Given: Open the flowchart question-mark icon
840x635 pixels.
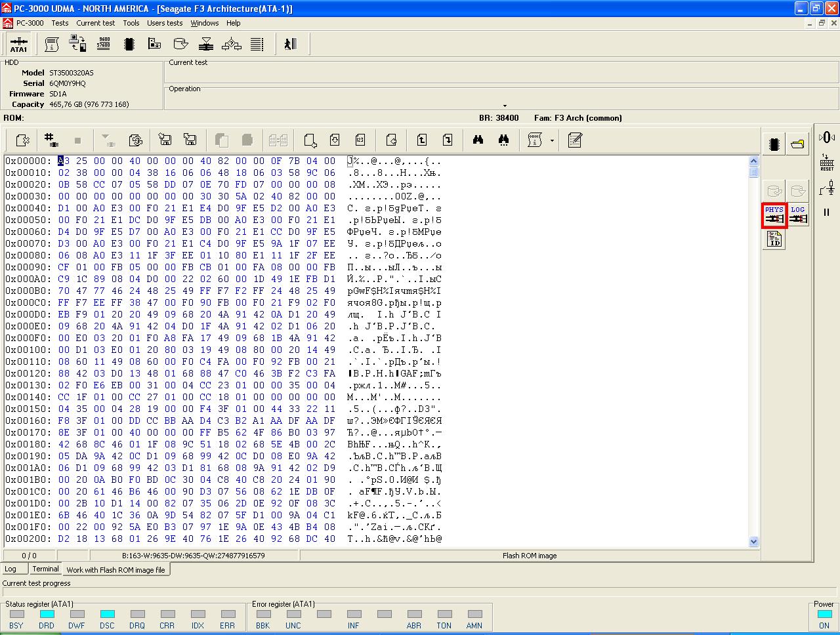Looking at the screenshot, I should pyautogui.click(x=232, y=44).
